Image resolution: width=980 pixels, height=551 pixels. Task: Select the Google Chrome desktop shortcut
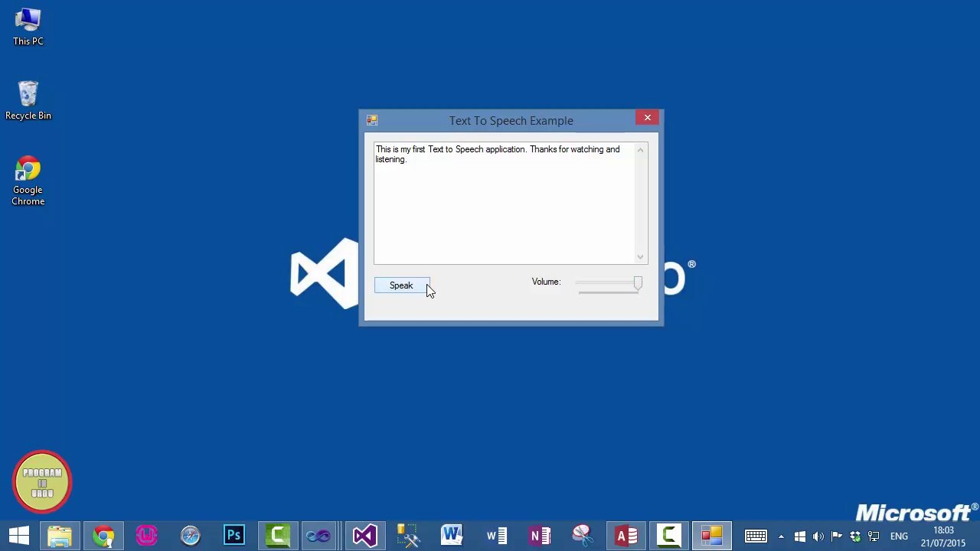tap(28, 181)
